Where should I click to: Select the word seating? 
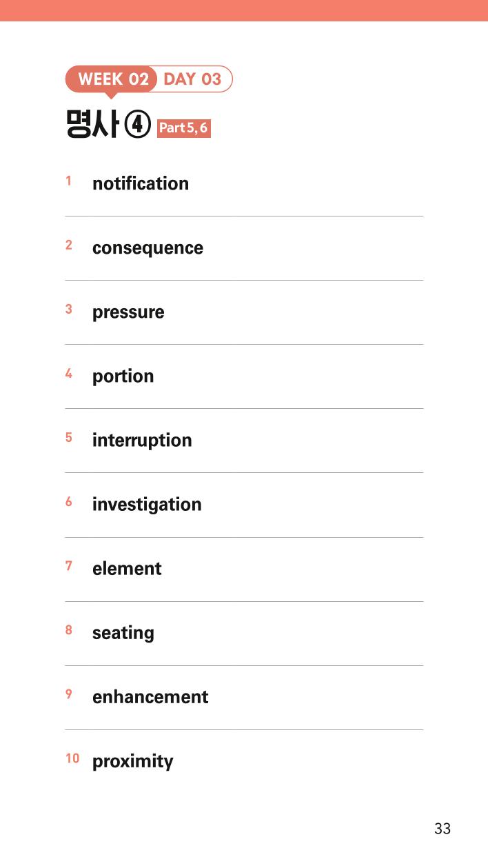pos(123,633)
